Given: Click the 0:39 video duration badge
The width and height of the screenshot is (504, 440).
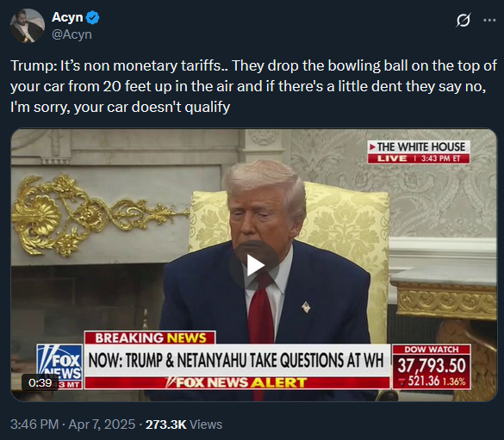Looking at the screenshot, I should (40, 382).
